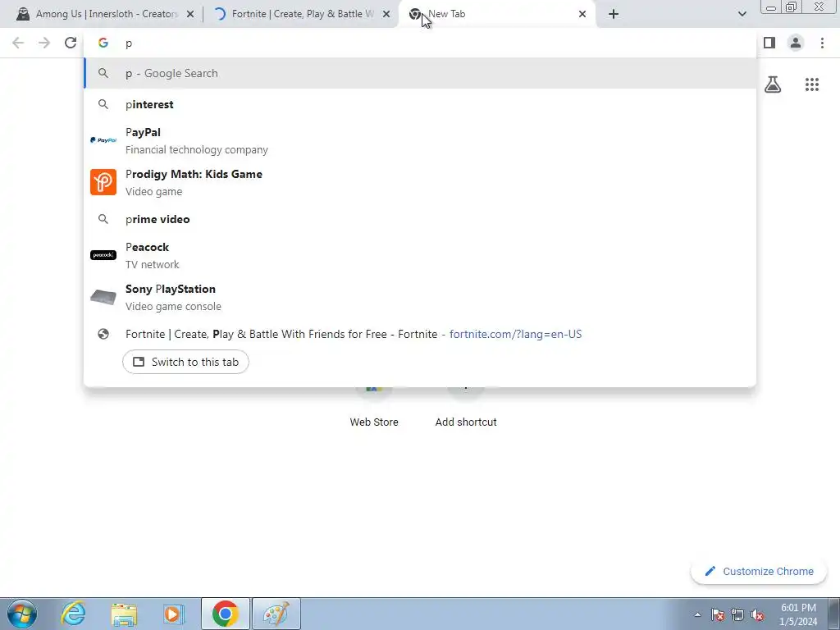The width and height of the screenshot is (840, 630).
Task: Open the Web Store shortcut
Action: click(374, 407)
